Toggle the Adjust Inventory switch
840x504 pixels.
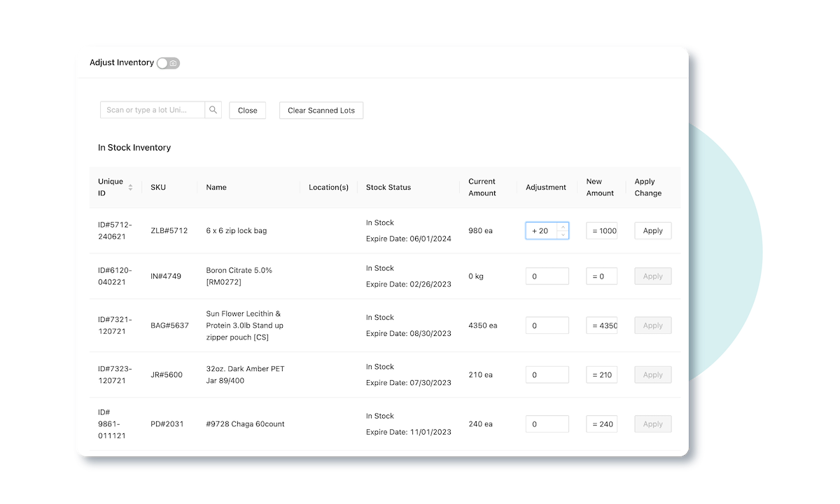(x=168, y=63)
